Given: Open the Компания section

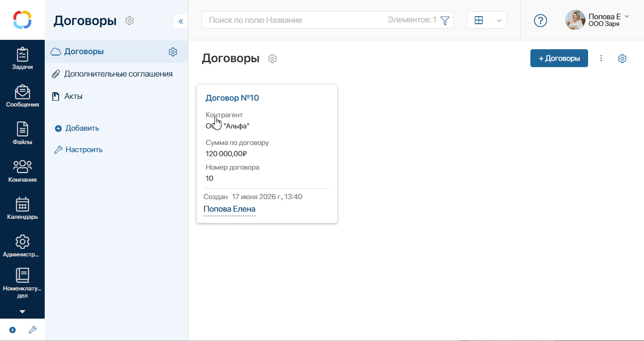Looking at the screenshot, I should pos(22,172).
